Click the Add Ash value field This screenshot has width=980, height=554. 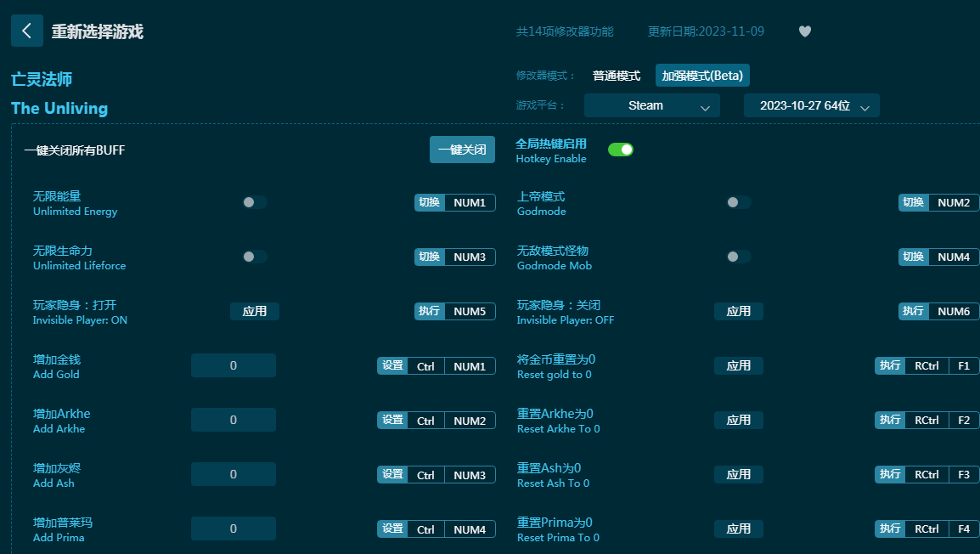[x=234, y=475]
